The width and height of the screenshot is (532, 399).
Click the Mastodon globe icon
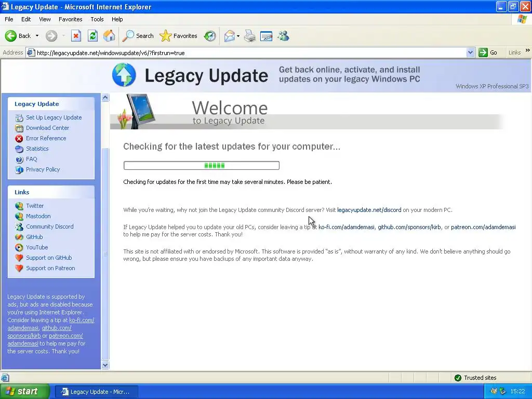point(19,217)
